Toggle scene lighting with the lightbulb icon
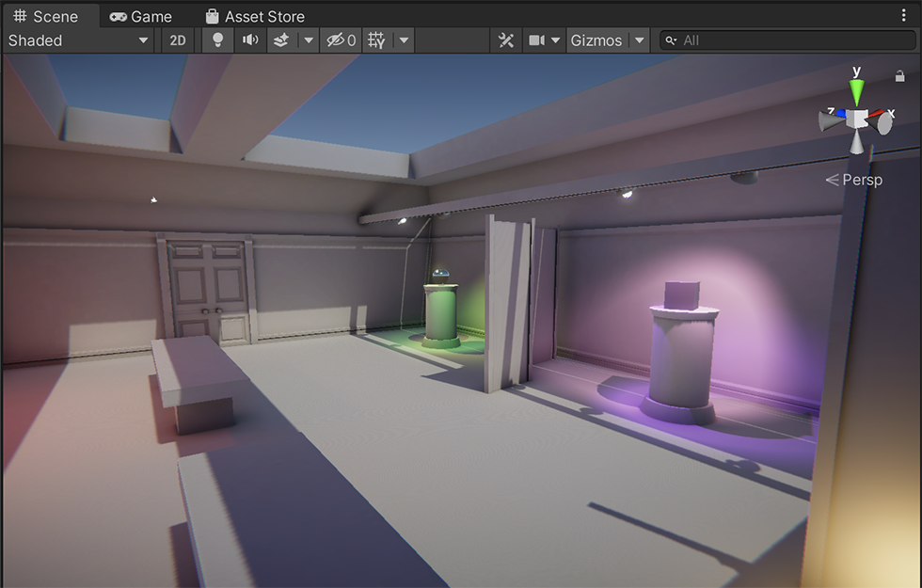Viewport: 922px width, 588px height. click(217, 40)
